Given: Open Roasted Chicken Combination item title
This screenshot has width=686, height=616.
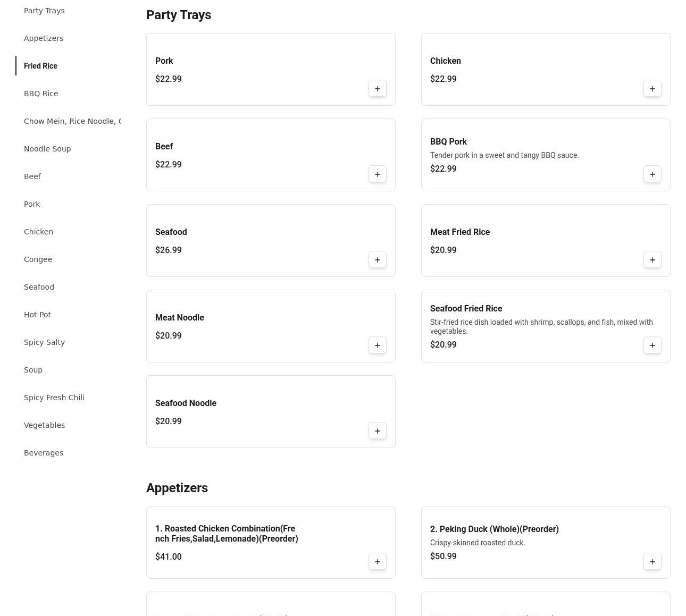Looking at the screenshot, I should [227, 534].
